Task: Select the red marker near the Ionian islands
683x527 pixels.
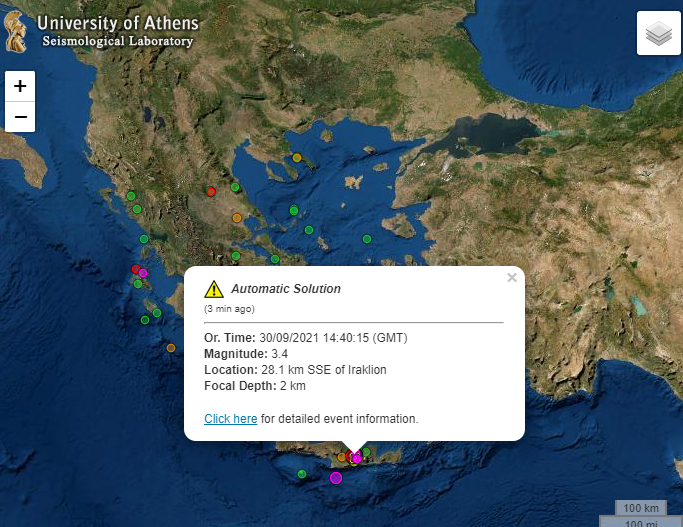Action: 136,269
